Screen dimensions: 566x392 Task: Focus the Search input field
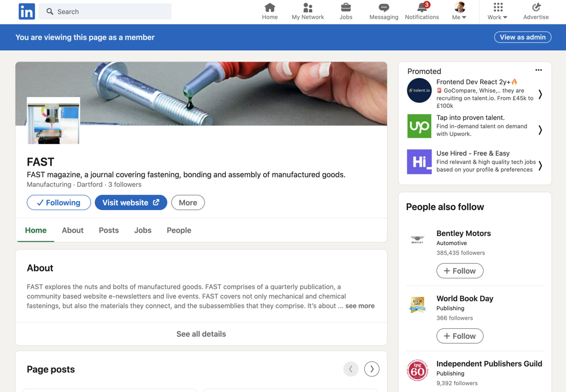[105, 11]
